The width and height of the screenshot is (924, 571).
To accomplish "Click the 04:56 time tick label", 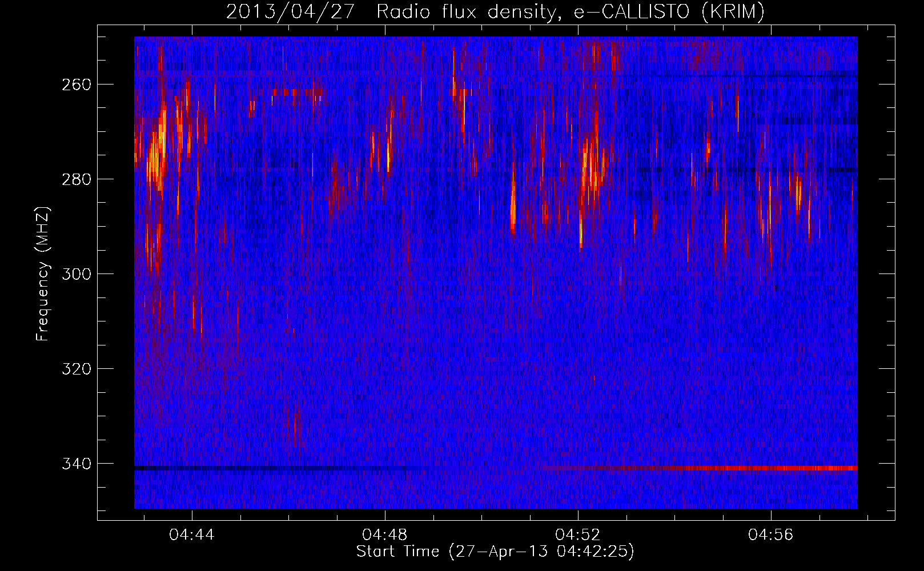I will tap(772, 534).
